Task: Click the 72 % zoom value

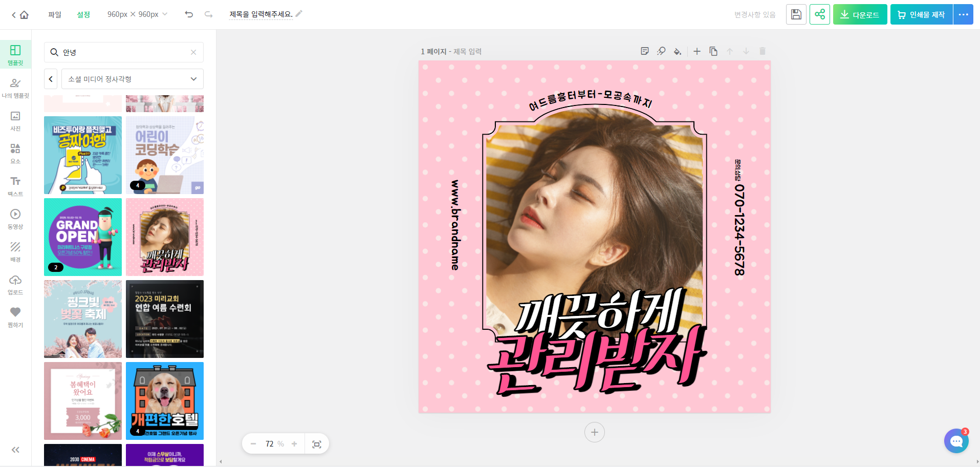Action: 274,444
